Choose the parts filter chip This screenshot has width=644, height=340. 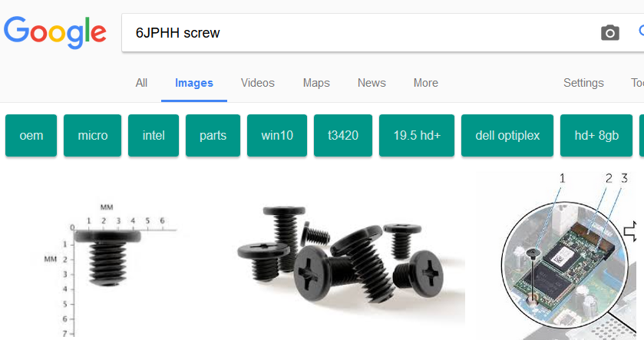point(213,136)
